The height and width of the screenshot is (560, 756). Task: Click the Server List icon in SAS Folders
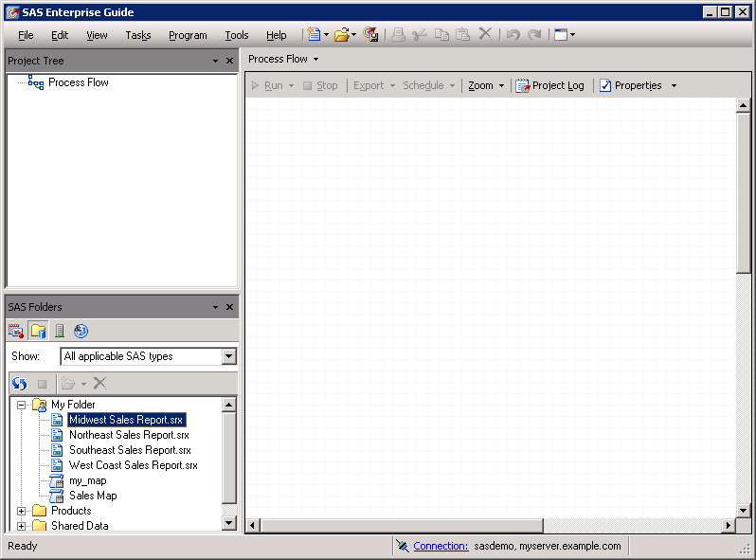[x=60, y=331]
